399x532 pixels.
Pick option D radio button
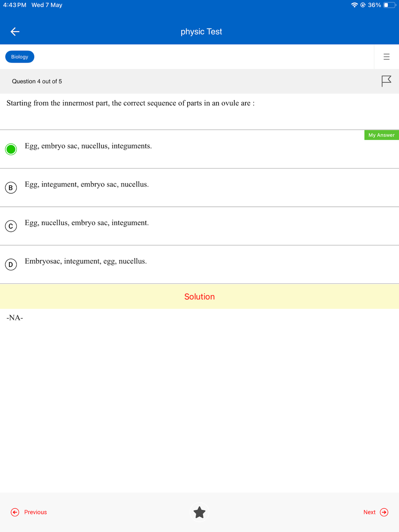(x=11, y=264)
